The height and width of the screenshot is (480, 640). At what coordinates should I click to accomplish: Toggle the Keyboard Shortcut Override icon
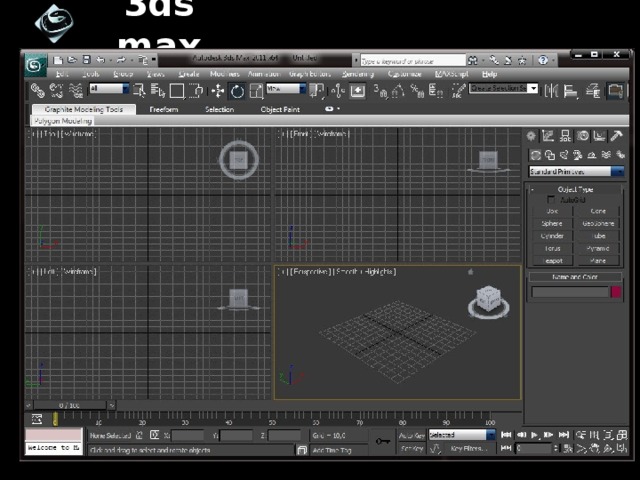[x=358, y=91]
